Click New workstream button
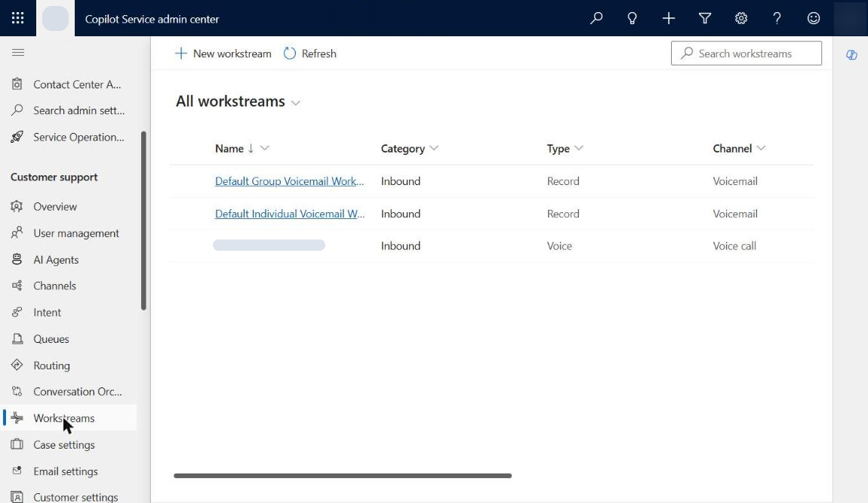Screen dimensions: 868x503 click(223, 53)
